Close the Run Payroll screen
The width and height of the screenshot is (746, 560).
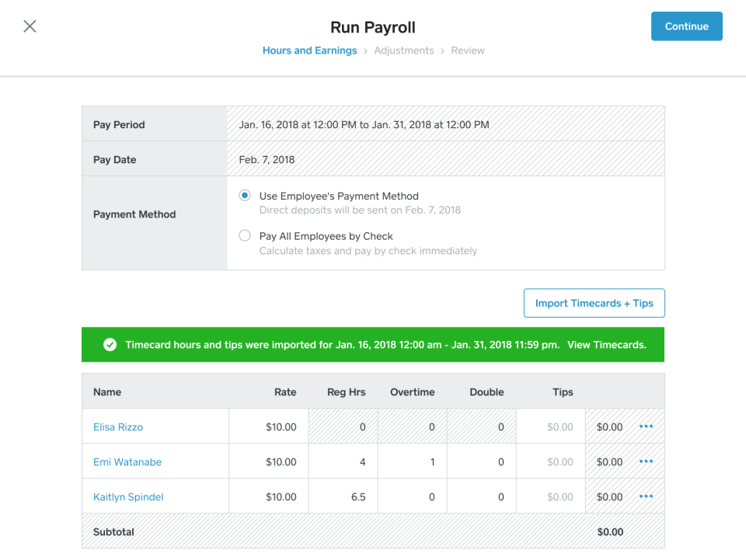pos(30,26)
